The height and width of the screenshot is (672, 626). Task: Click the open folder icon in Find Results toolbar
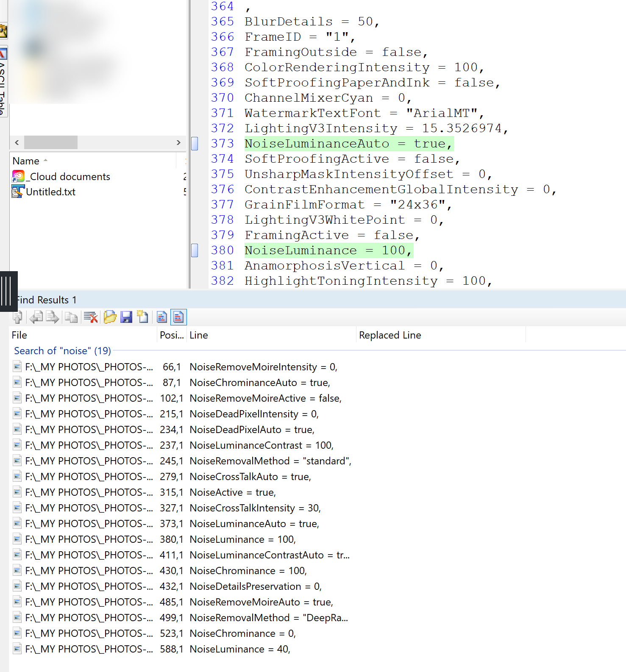[x=110, y=317]
